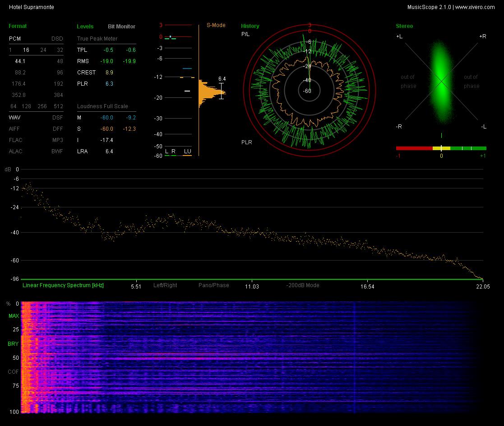Click the Format panel header
Screen dimensions: 504x426
[17, 26]
